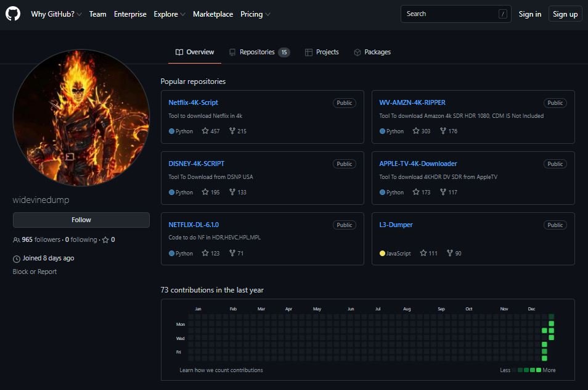Click the GitHub octocat logo
The height and width of the screenshot is (390, 588).
coord(13,14)
